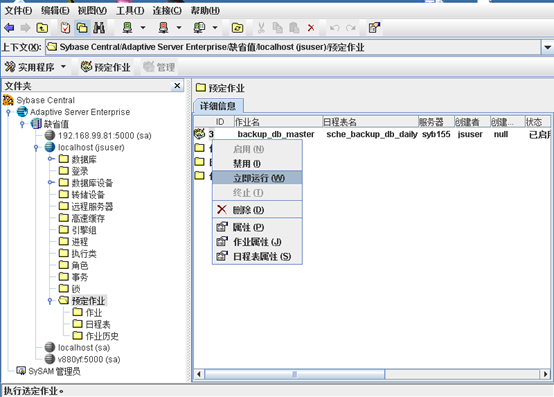The width and height of the screenshot is (554, 397).
Task: Click the 预定作业 toolbar button
Action: pos(105,67)
